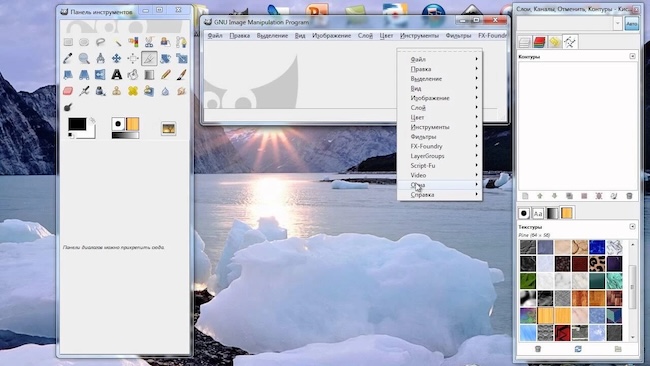Select the Paths tool in toolbox

182,42
